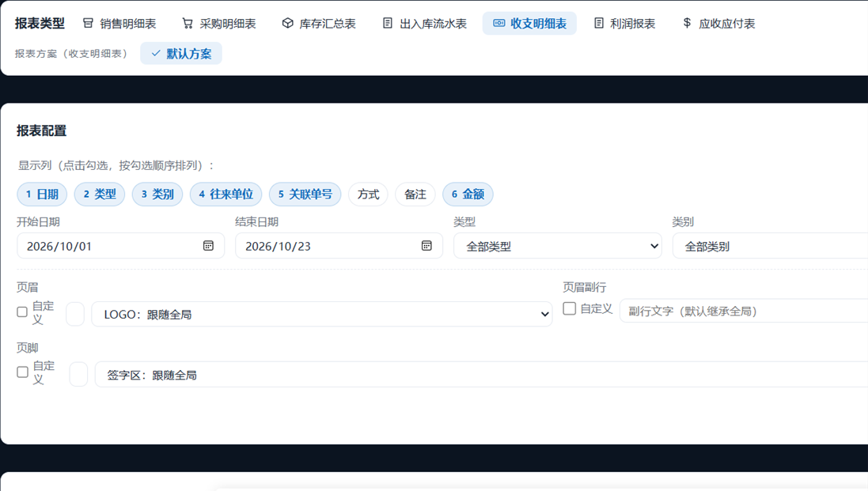Viewport: 868px width, 491px height.
Task: Switch to the 利润报表 tab
Action: [x=624, y=23]
